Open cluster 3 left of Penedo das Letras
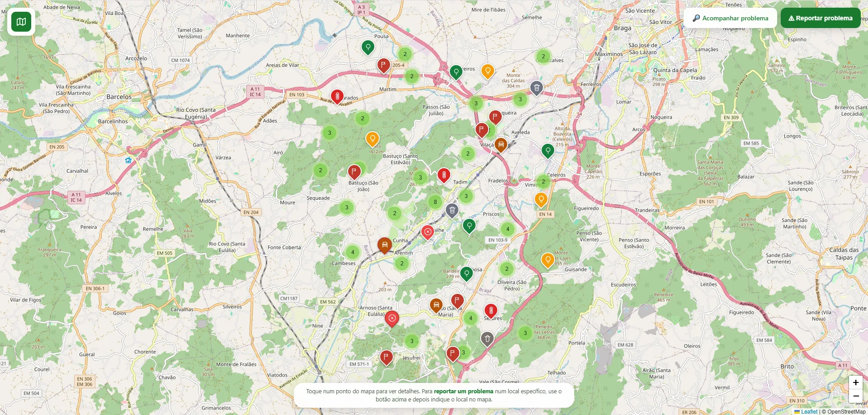Viewport: 868px width, 415px height. pyautogui.click(x=525, y=333)
